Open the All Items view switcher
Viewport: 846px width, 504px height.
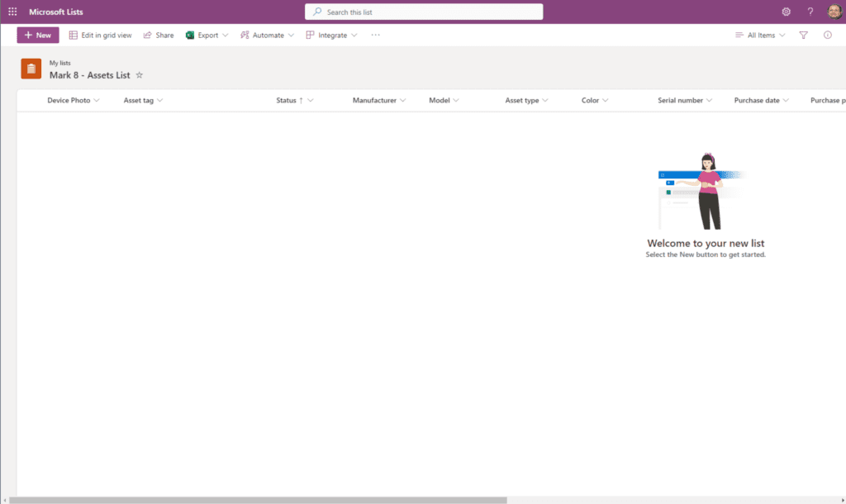tap(760, 36)
